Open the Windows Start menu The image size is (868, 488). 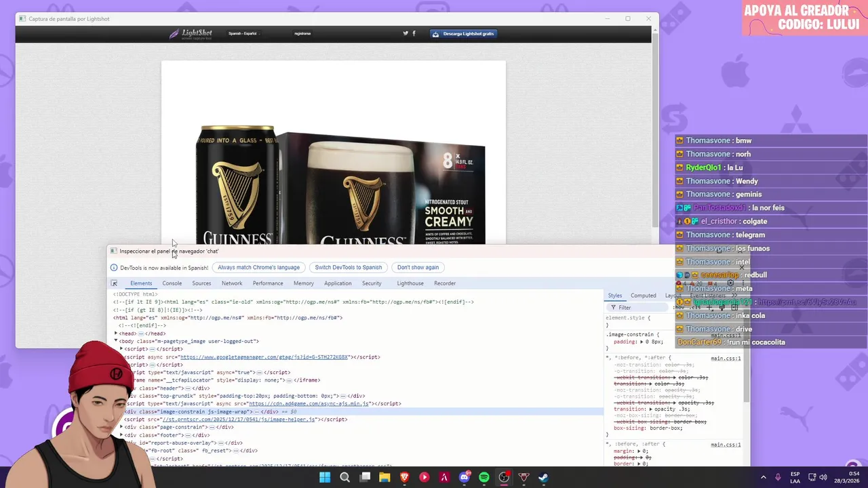[325, 477]
